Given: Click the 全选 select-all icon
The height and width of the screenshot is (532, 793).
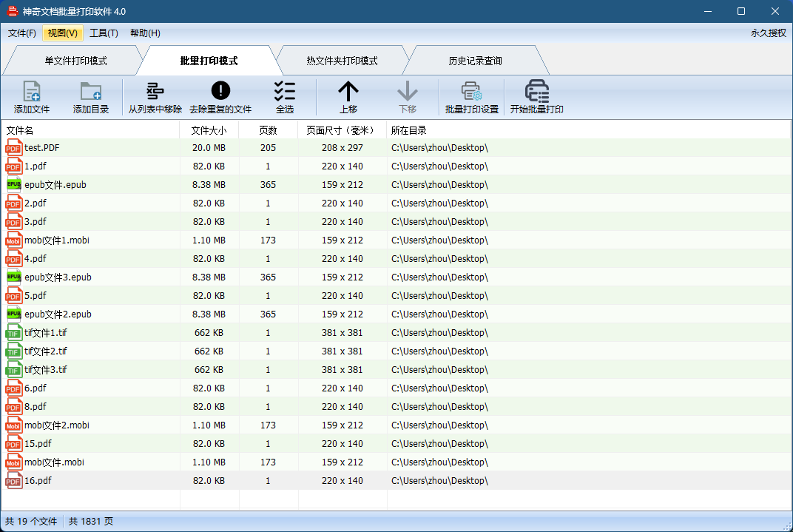Looking at the screenshot, I should coord(285,91).
